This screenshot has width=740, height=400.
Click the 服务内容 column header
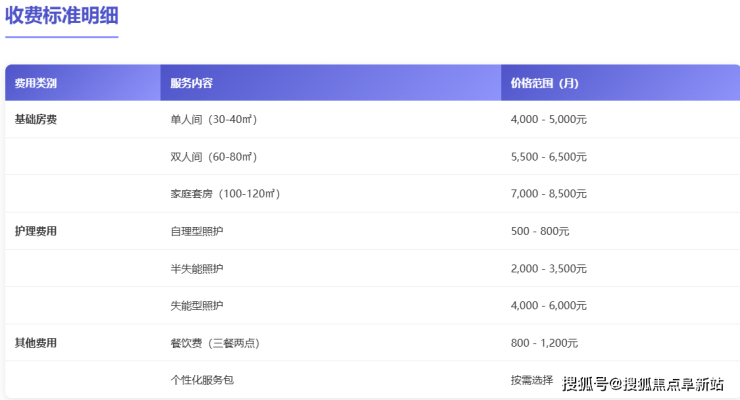point(191,83)
